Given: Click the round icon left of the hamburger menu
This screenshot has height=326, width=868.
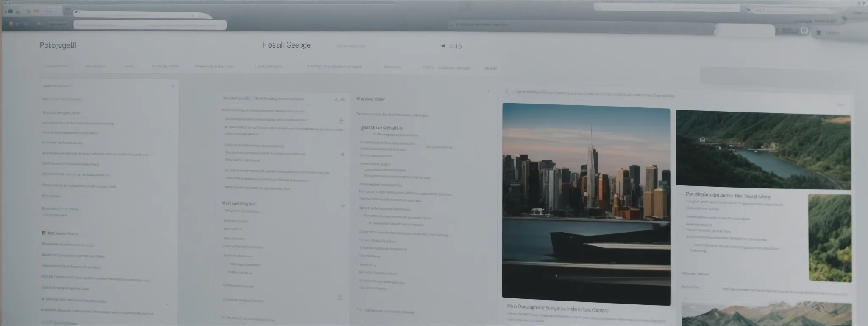Looking at the screenshot, I should coord(804,31).
